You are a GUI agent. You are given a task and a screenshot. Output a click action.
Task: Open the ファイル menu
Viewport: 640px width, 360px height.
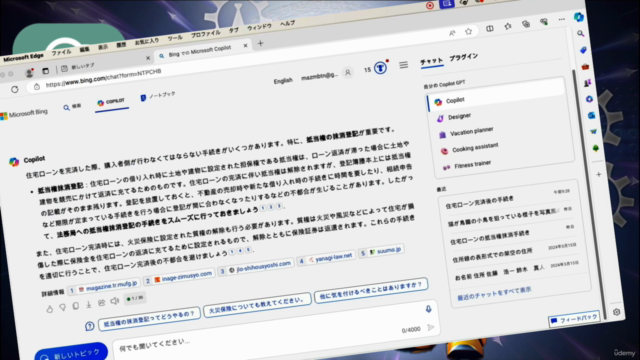pyautogui.click(x=61, y=52)
